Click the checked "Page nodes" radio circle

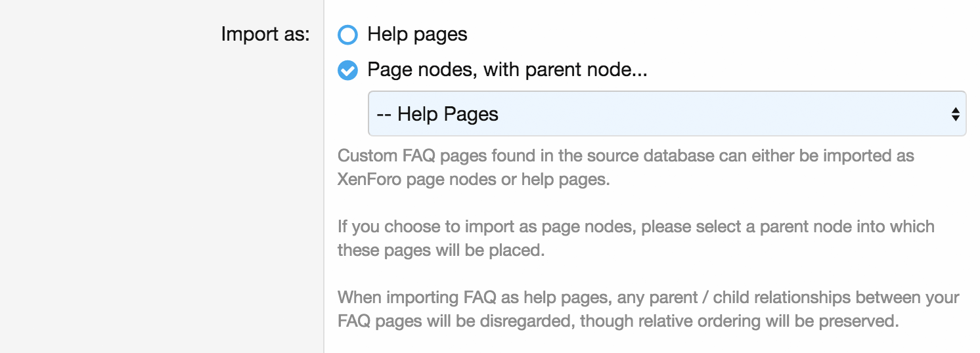click(x=347, y=70)
